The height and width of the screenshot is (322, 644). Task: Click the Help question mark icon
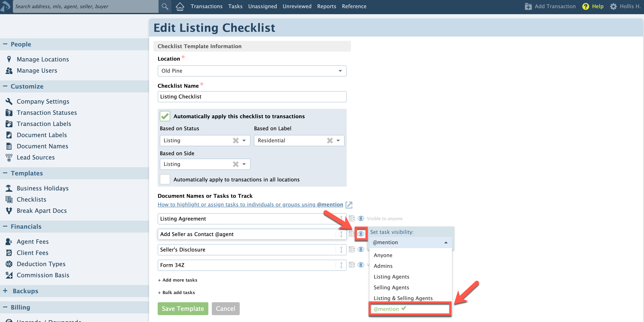click(x=586, y=6)
